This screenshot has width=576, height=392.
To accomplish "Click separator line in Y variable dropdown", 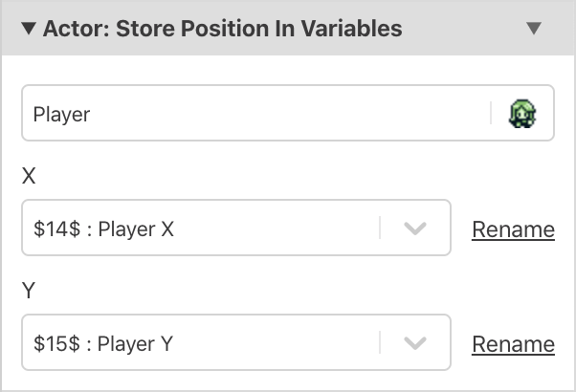I will [380, 343].
